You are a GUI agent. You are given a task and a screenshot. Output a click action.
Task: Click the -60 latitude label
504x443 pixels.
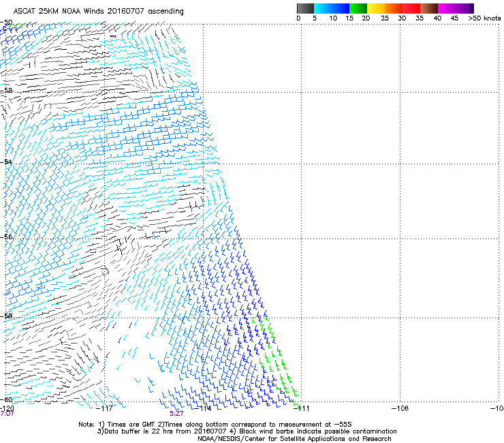click(6, 399)
